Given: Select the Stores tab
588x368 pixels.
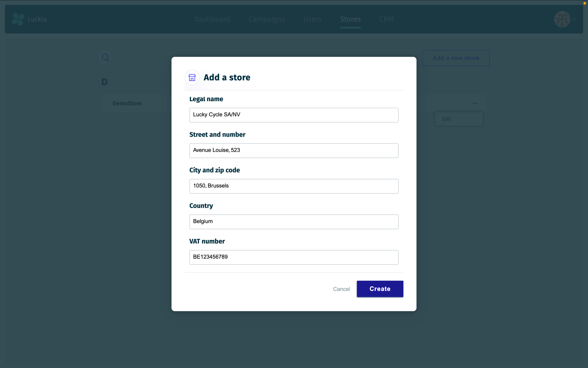Looking at the screenshot, I should [x=350, y=19].
